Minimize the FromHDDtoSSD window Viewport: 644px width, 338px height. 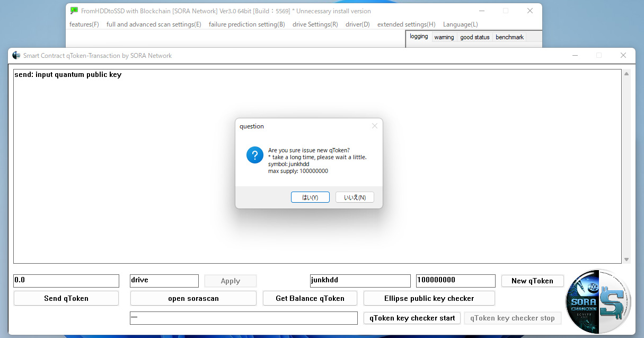click(x=481, y=11)
